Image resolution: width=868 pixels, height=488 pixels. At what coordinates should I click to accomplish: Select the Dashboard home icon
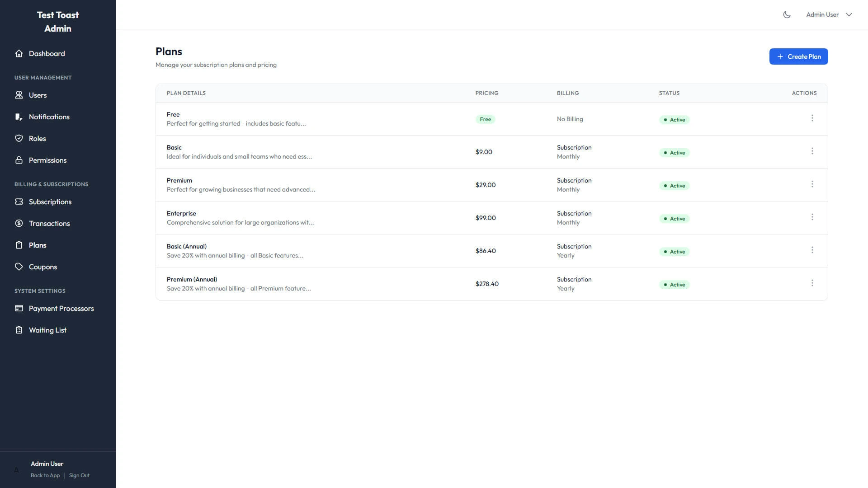19,53
